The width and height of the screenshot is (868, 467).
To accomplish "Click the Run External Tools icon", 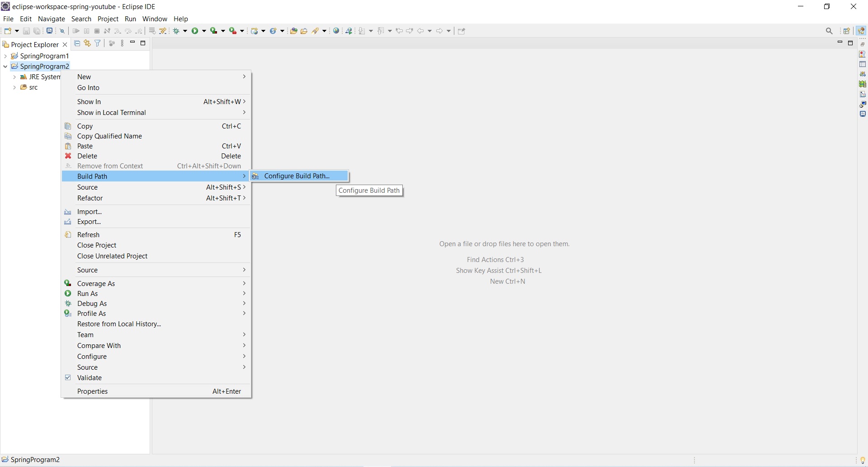I will click(233, 31).
